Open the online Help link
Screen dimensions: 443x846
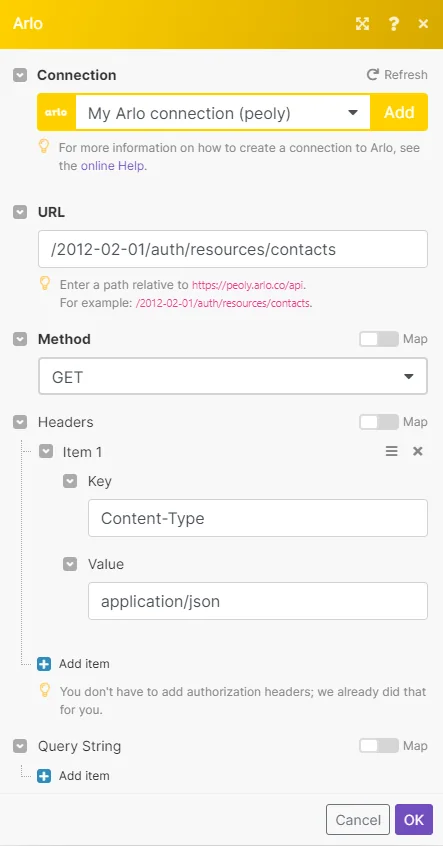(113, 166)
